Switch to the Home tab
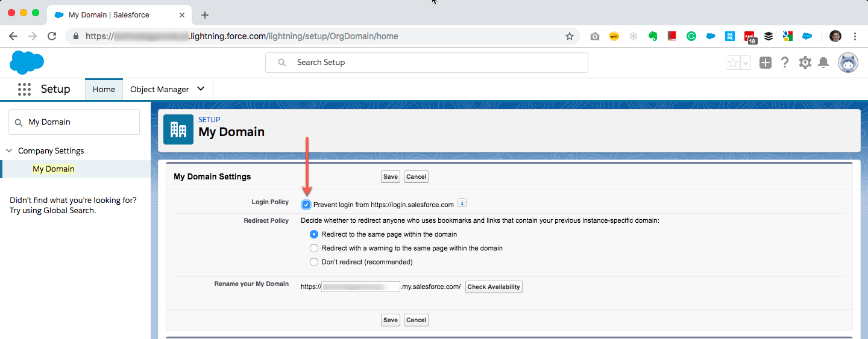The width and height of the screenshot is (868, 339). pyautogui.click(x=104, y=89)
